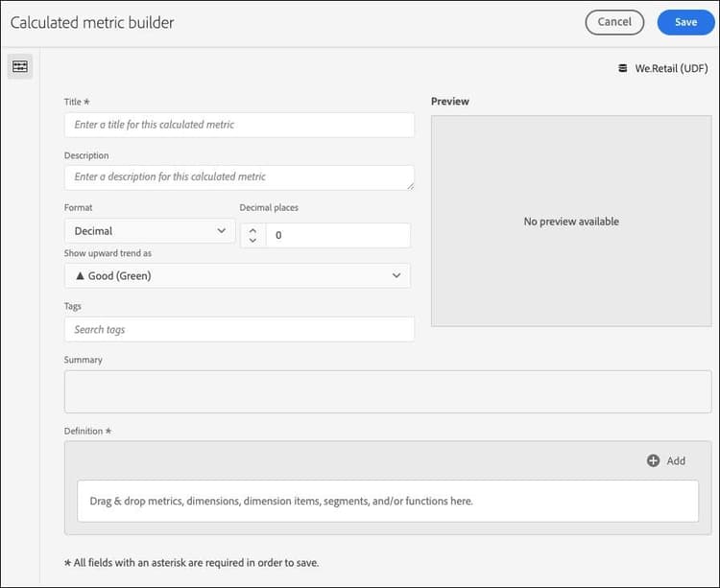Decrease decimal places with down arrow
The height and width of the screenshot is (588, 720).
click(252, 241)
